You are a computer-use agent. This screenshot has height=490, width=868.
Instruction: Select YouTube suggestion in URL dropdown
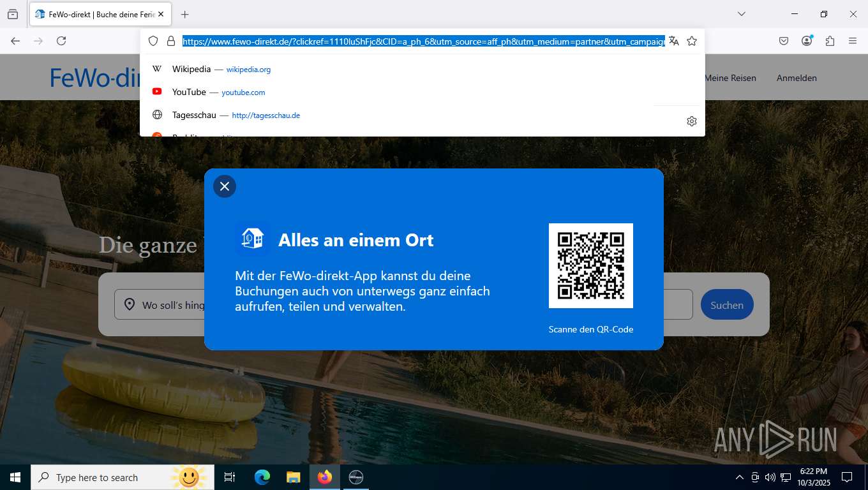click(x=422, y=92)
